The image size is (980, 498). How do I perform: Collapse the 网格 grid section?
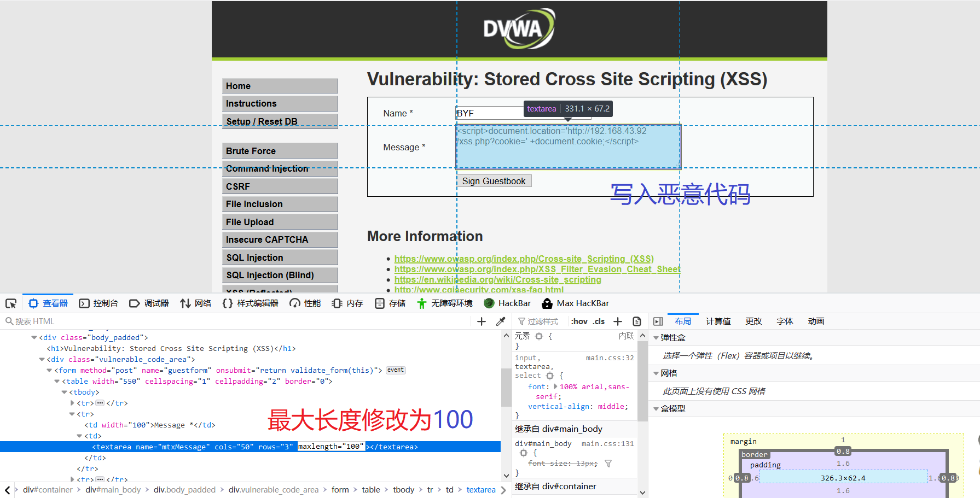pos(656,373)
